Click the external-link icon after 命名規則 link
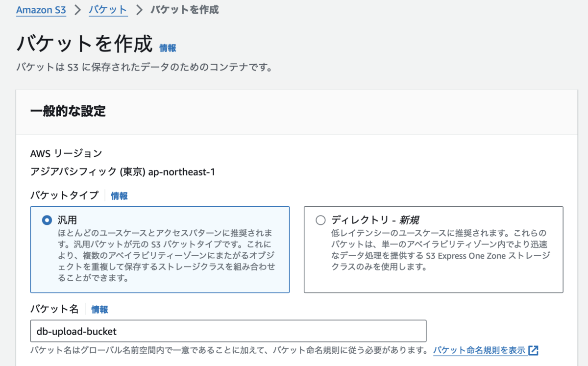The height and width of the screenshot is (366, 588). click(x=534, y=350)
